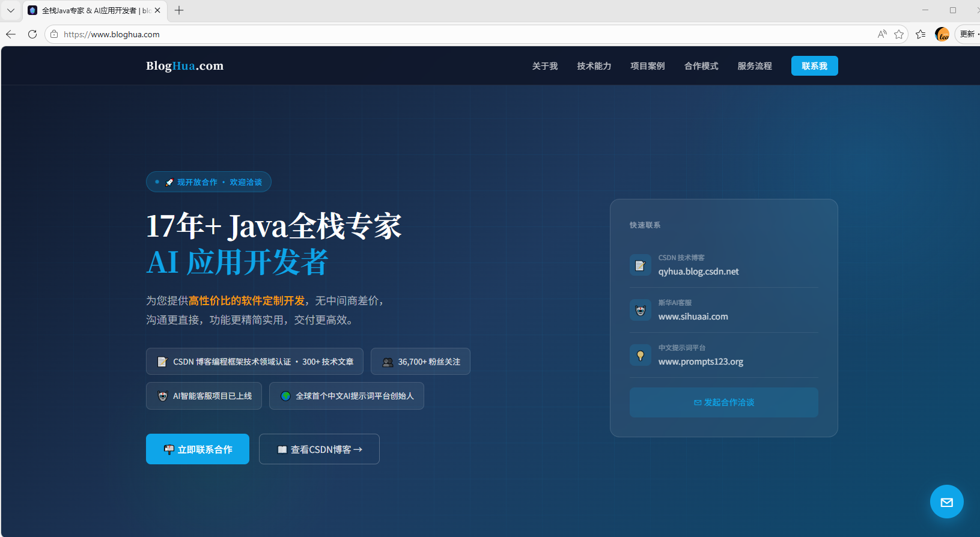The height and width of the screenshot is (537, 980).
Task: Click the envelope icon in 发起合作洽谈
Action: coord(698,402)
